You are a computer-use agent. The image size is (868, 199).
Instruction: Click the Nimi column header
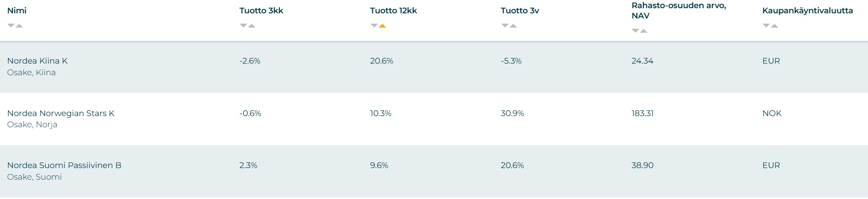pos(17,10)
